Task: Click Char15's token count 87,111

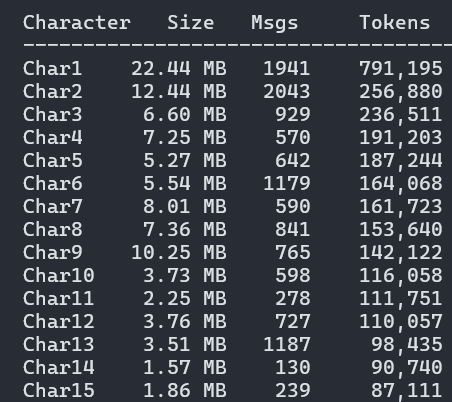Action: coord(407,390)
